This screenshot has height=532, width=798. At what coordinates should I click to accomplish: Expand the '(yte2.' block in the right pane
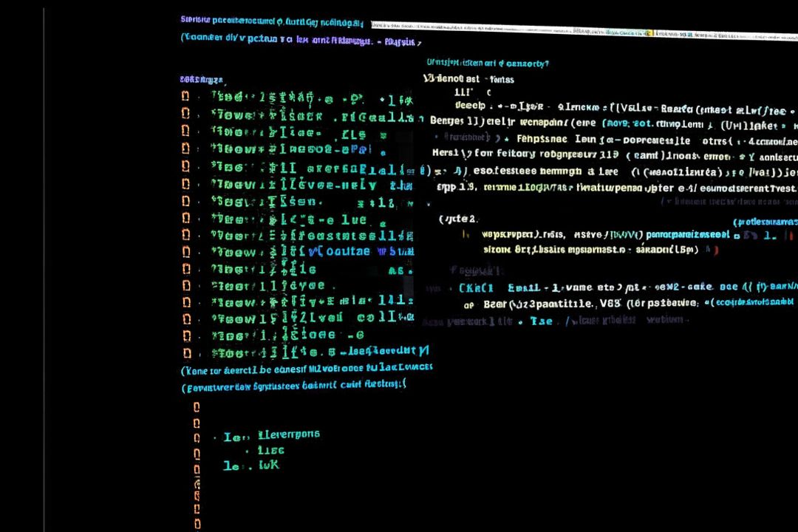(458, 219)
